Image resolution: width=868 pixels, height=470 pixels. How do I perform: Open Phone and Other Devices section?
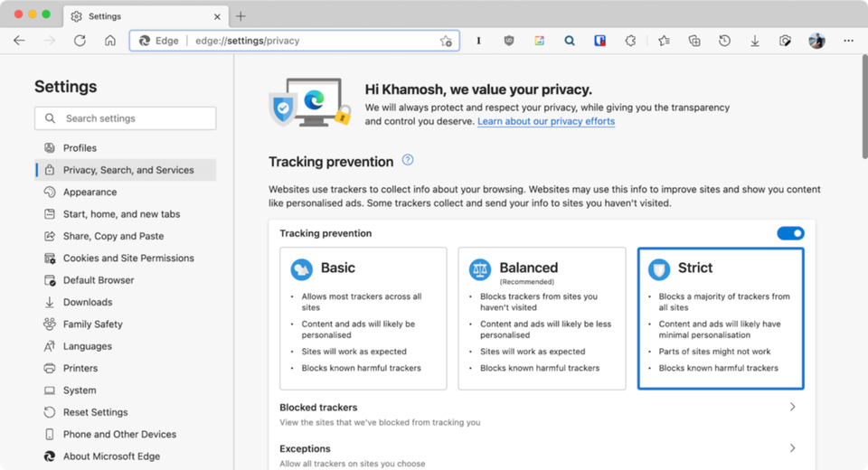[126, 434]
